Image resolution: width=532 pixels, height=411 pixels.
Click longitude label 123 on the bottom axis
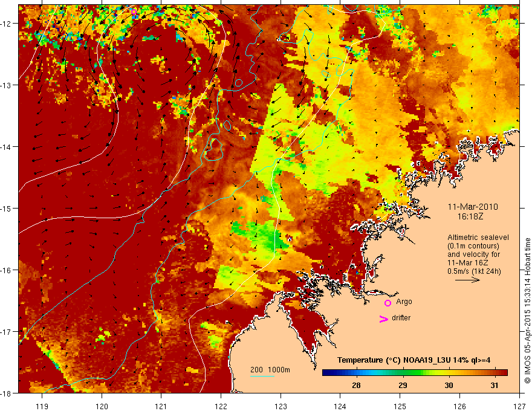[281, 406]
